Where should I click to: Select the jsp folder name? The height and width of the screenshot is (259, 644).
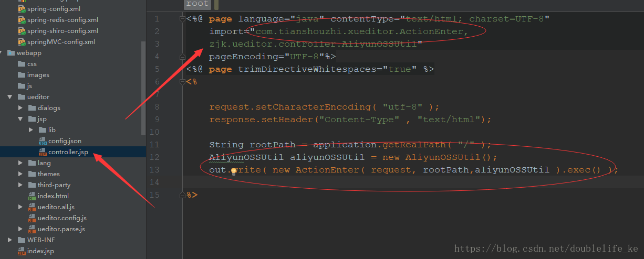[43, 119]
